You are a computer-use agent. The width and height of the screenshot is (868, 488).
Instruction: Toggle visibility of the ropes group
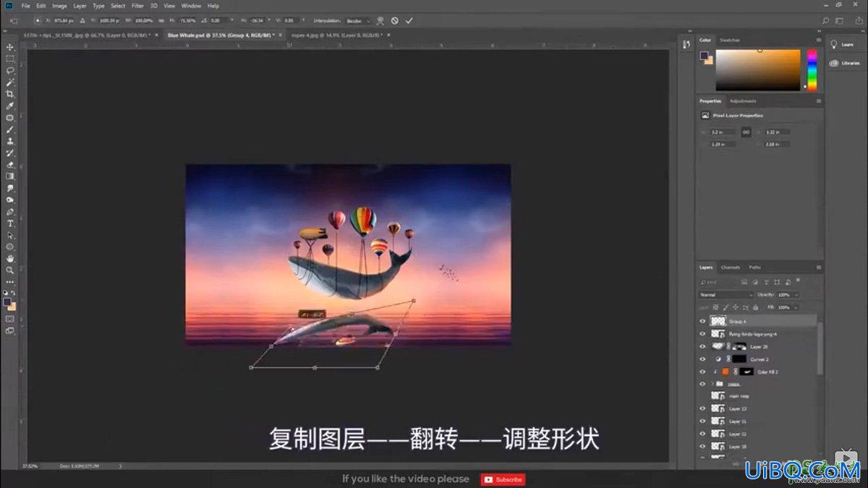(x=702, y=384)
